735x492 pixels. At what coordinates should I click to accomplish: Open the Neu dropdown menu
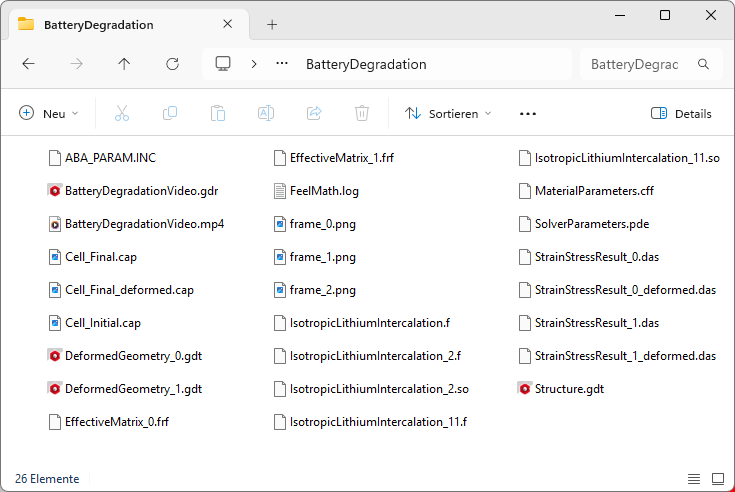click(x=49, y=113)
